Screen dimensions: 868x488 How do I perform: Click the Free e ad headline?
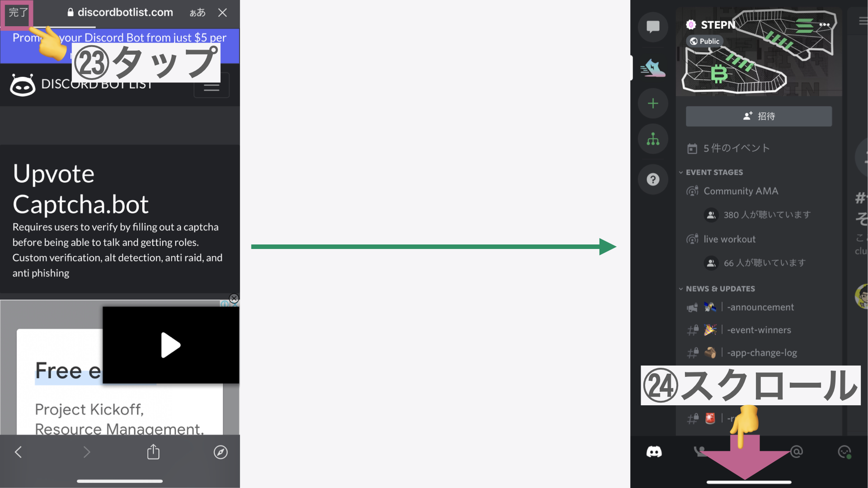[x=68, y=371]
